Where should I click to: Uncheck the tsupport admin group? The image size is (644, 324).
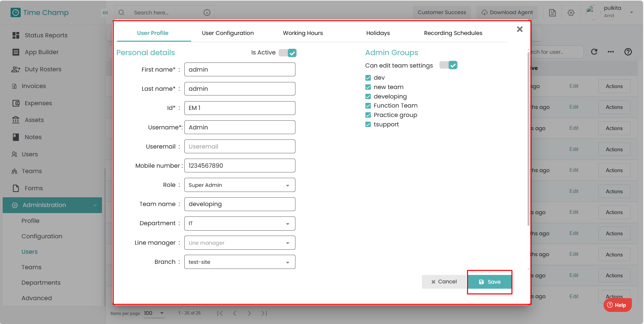(x=368, y=124)
